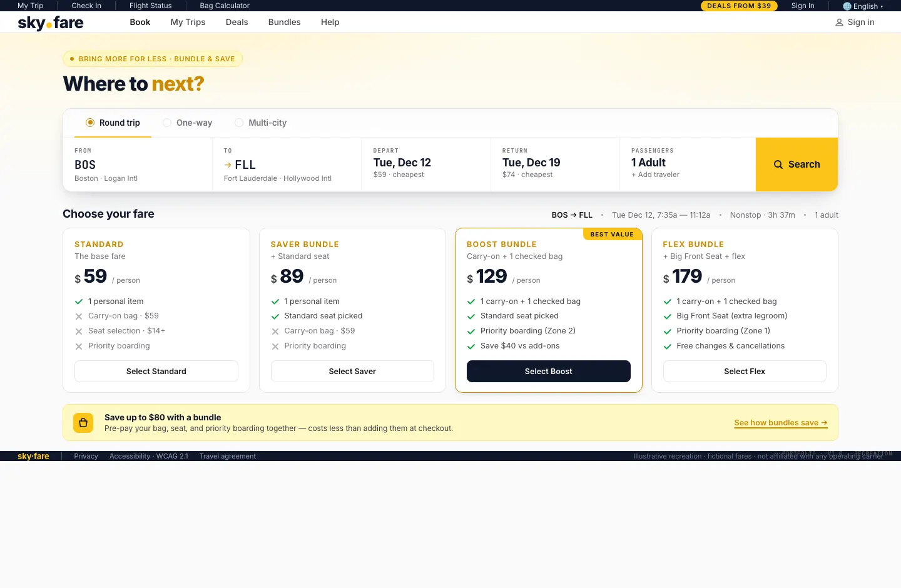Click the $59 Standard fare price

pyautogui.click(x=91, y=276)
